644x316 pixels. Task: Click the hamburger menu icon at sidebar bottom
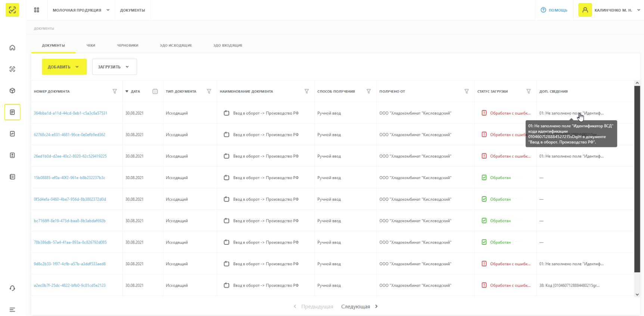pos(12,310)
